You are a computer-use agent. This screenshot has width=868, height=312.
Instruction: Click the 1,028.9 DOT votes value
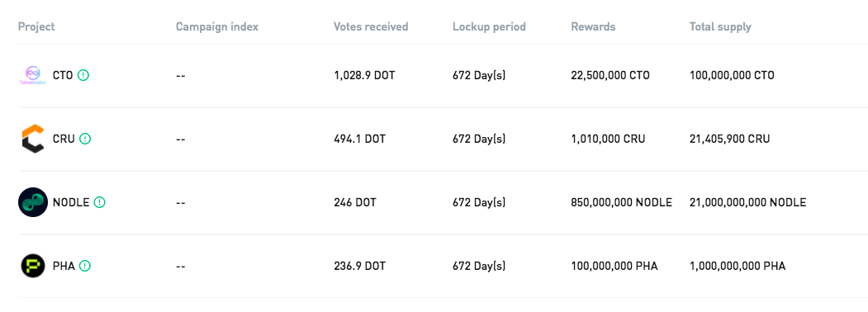tap(365, 75)
